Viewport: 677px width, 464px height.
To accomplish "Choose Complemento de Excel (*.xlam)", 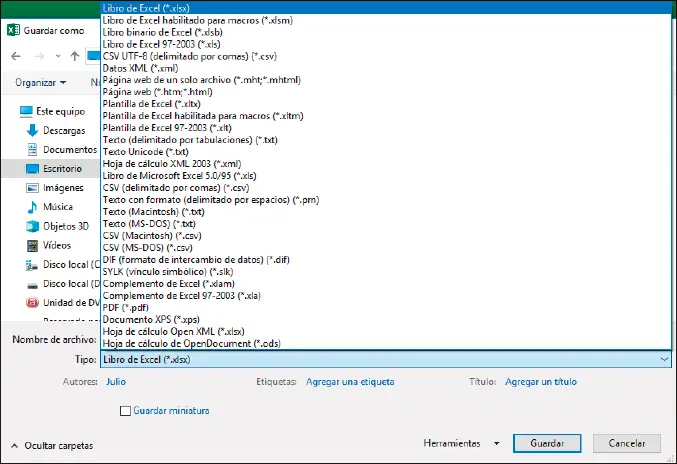I will pyautogui.click(x=386, y=284).
